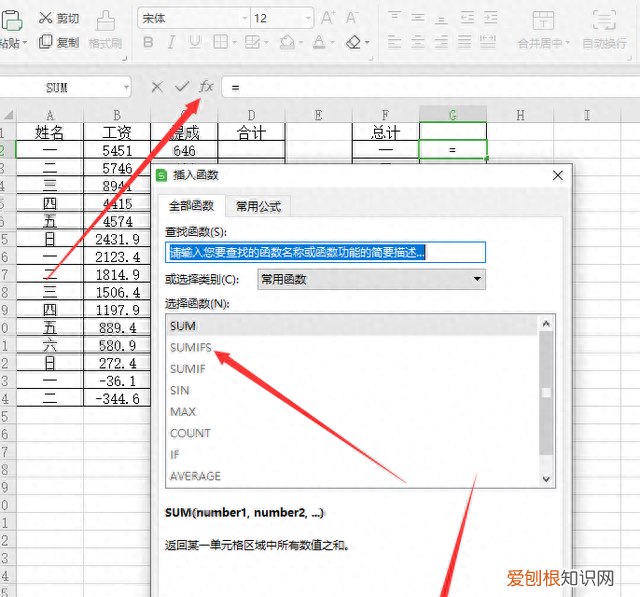Viewport: 640px width, 597px height.
Task: Click cell containing -344.6
Action: (x=117, y=398)
